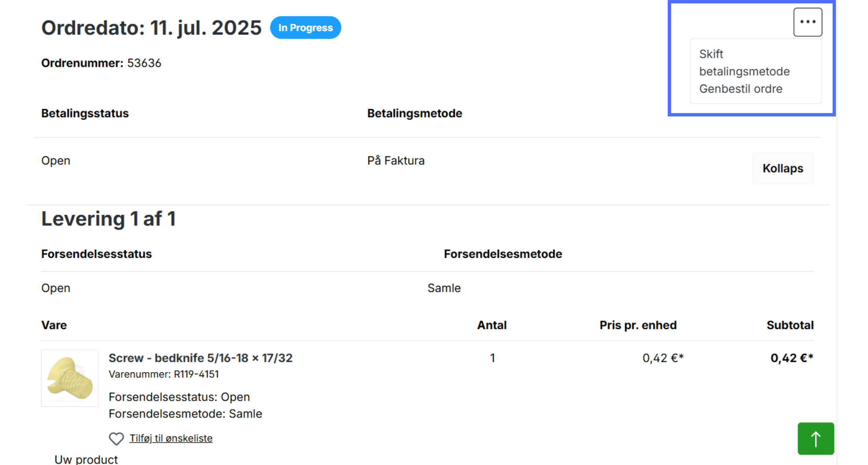Image resolution: width=868 pixels, height=465 pixels.
Task: Click the 'På Faktura' payment method value
Action: pos(396,161)
